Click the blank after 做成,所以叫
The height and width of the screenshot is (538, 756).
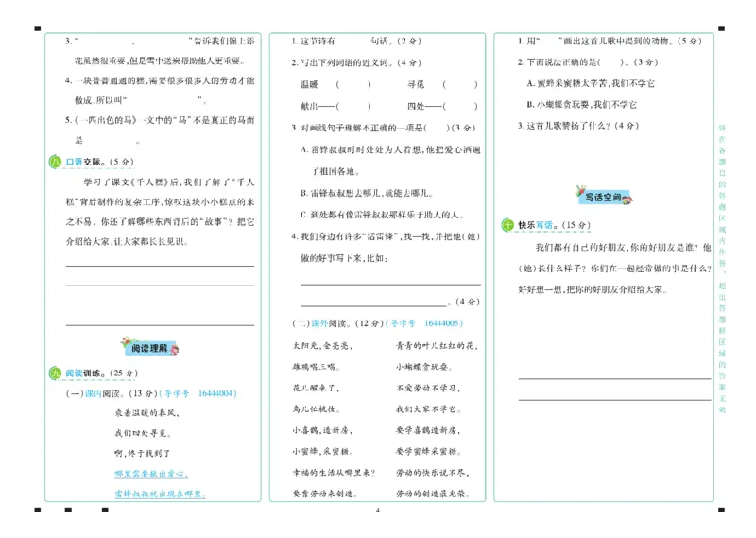[x=163, y=100]
